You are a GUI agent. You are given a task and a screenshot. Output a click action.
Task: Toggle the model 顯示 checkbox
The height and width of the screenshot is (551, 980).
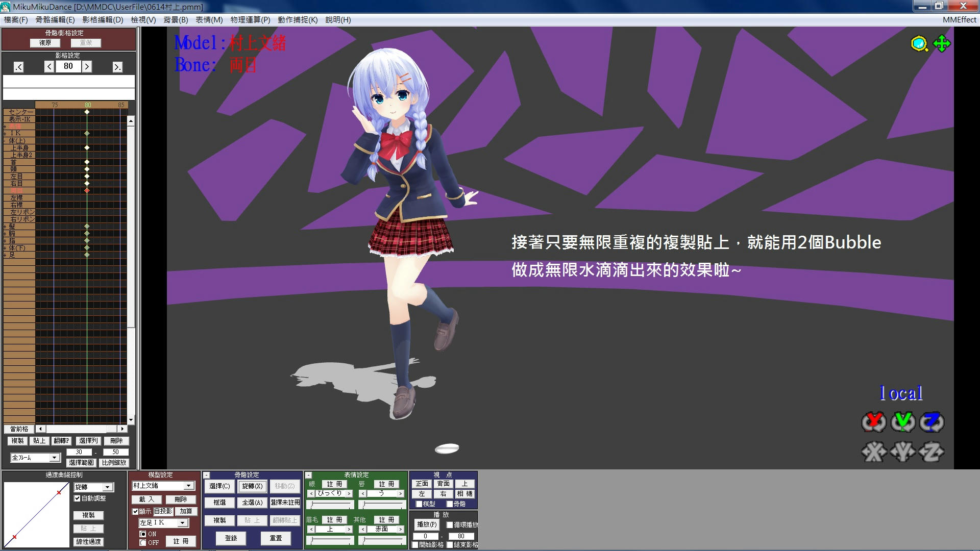click(135, 511)
